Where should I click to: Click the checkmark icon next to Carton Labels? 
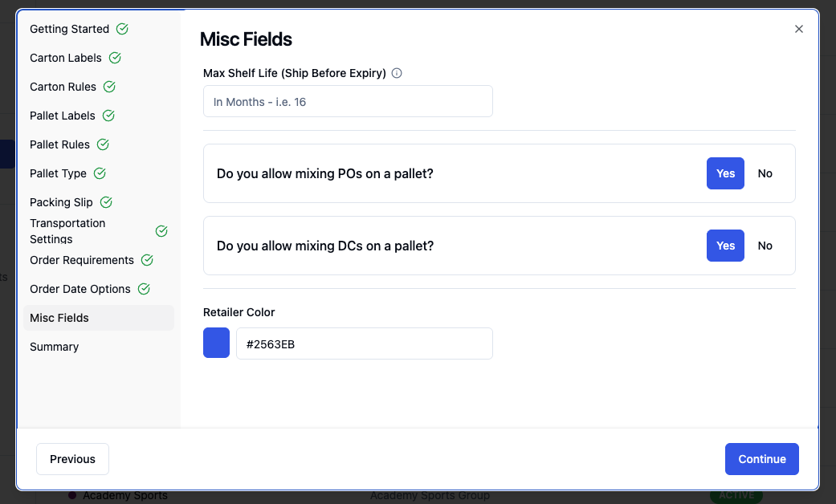(115, 58)
